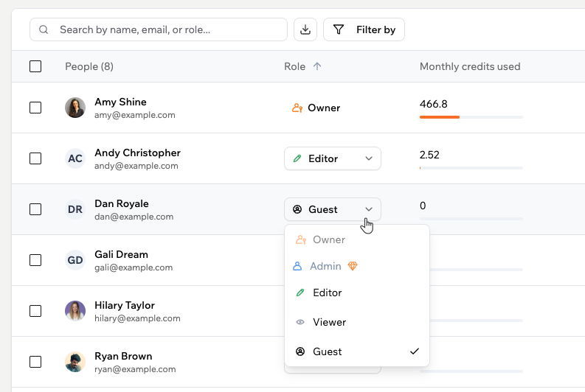The width and height of the screenshot is (585, 392).
Task: Click the Owner role label for Amy
Action: (324, 108)
